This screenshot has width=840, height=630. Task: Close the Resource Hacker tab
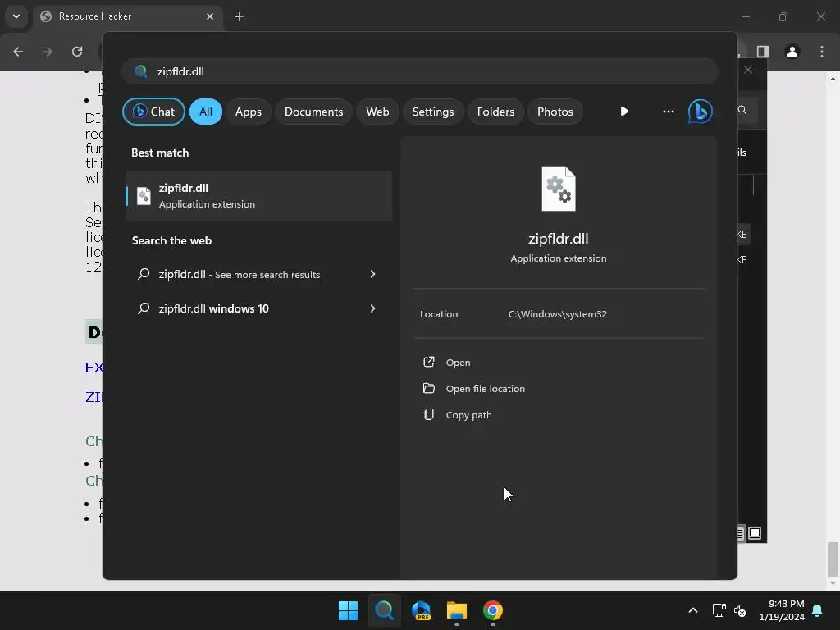(x=210, y=16)
